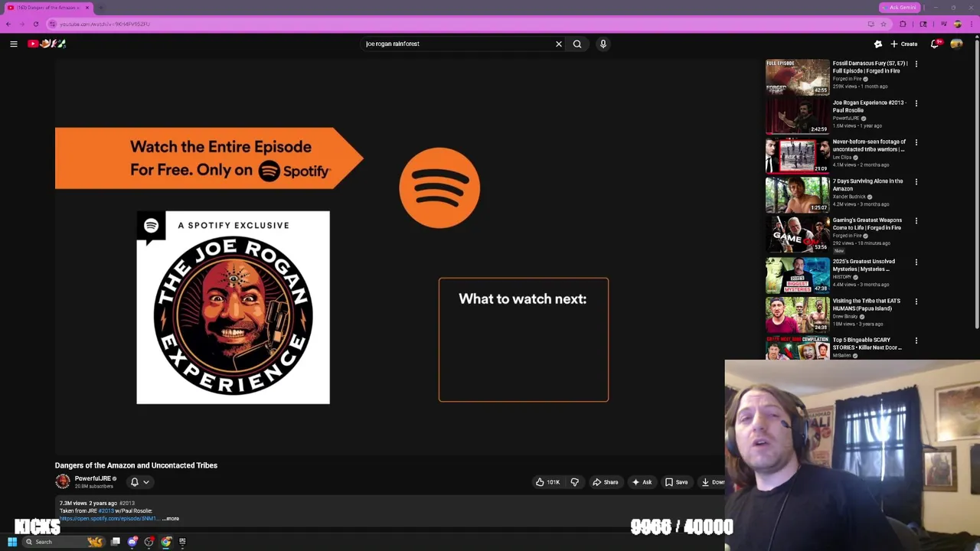Open the account avatar menu

tap(956, 44)
